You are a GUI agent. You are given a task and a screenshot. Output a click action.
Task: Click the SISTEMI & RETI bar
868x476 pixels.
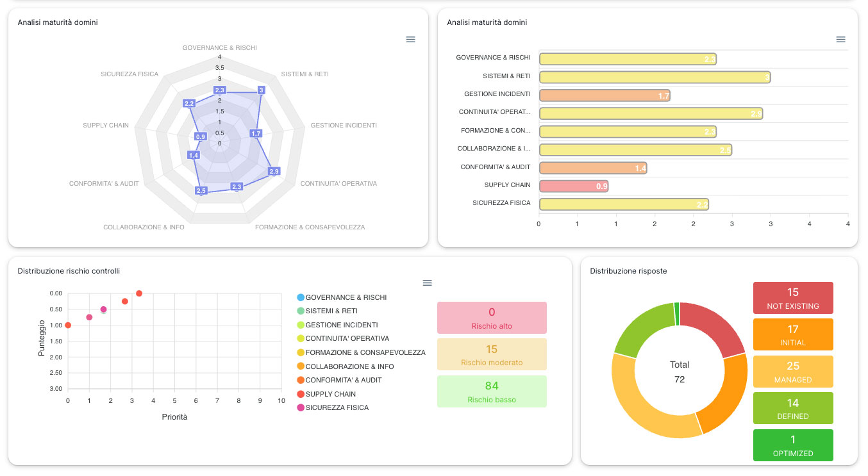tap(655, 78)
